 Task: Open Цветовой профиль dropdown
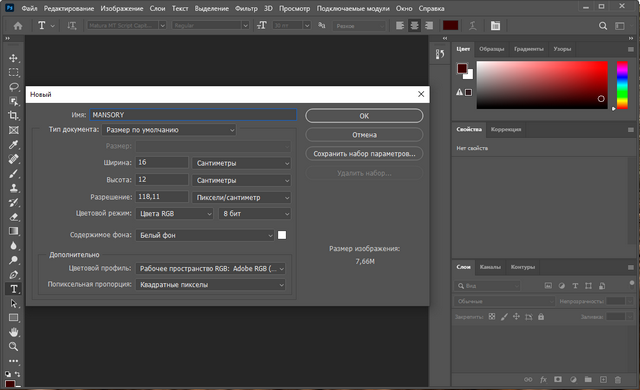coord(211,268)
